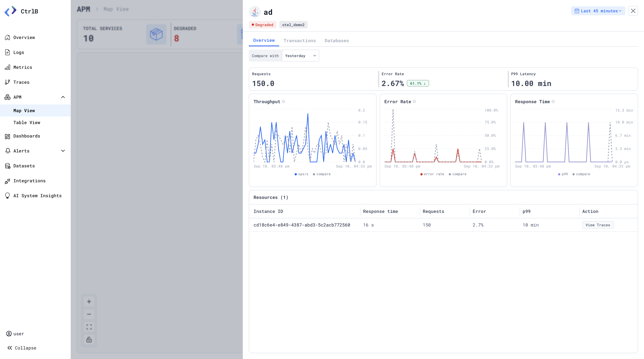
Task: Collapse the APM menu chevron
Action: [63, 97]
